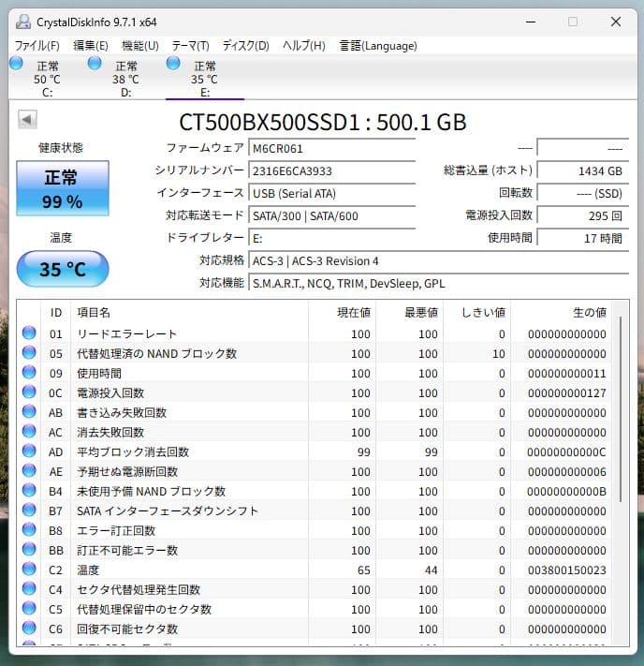Click the 生の値 column header
The height and width of the screenshot is (666, 644).
562,313
